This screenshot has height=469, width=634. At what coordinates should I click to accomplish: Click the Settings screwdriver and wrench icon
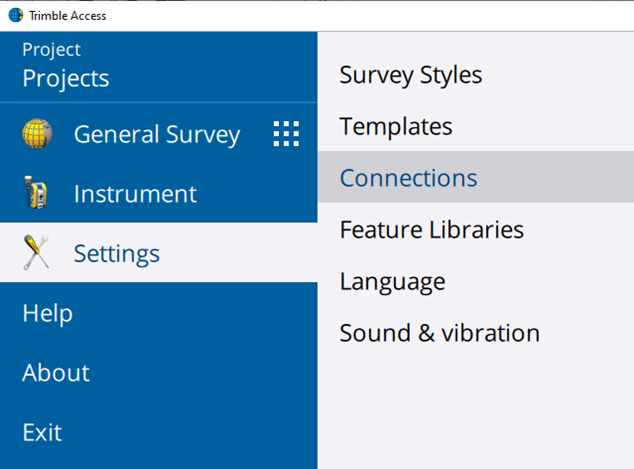[36, 252]
